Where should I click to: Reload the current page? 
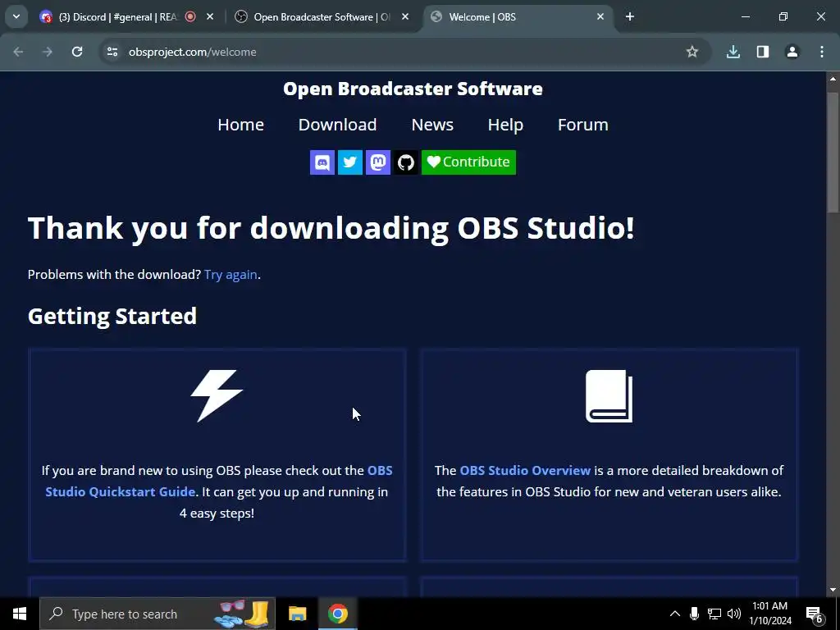[x=77, y=52]
